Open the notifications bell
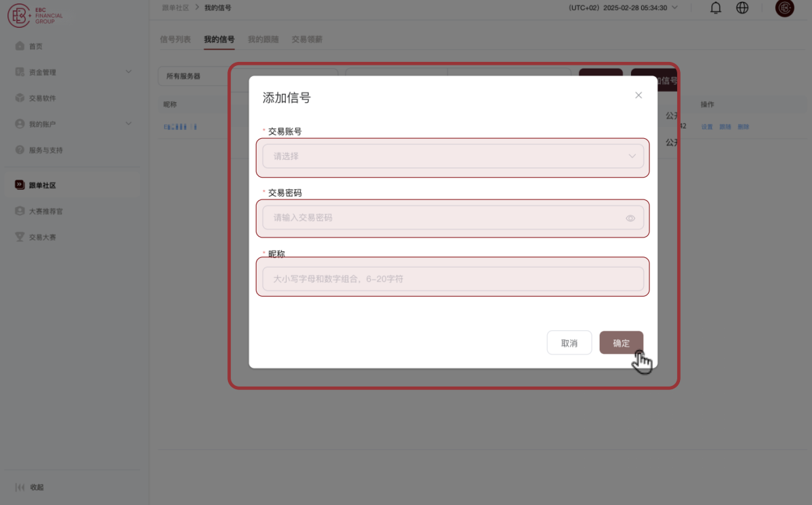Viewport: 812px width, 505px height. pos(715,7)
